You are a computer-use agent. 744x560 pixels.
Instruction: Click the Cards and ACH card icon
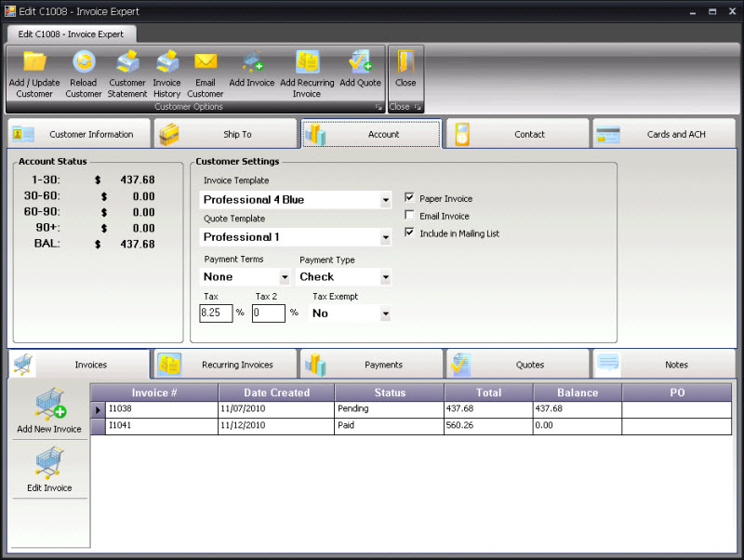click(x=608, y=134)
